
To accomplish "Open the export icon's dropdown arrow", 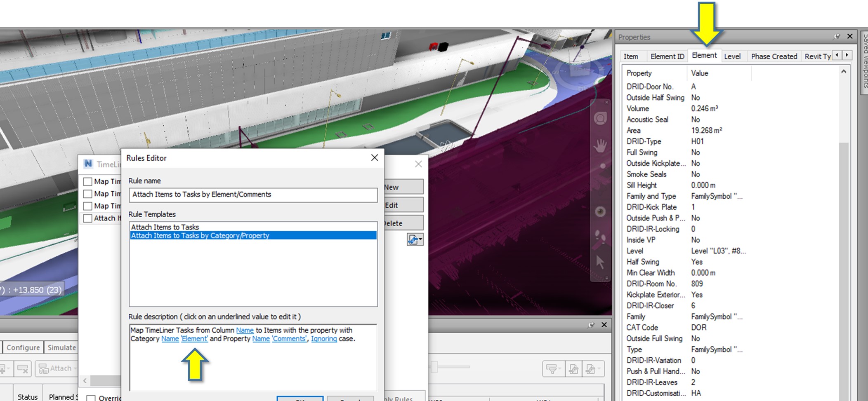I will click(599, 368).
